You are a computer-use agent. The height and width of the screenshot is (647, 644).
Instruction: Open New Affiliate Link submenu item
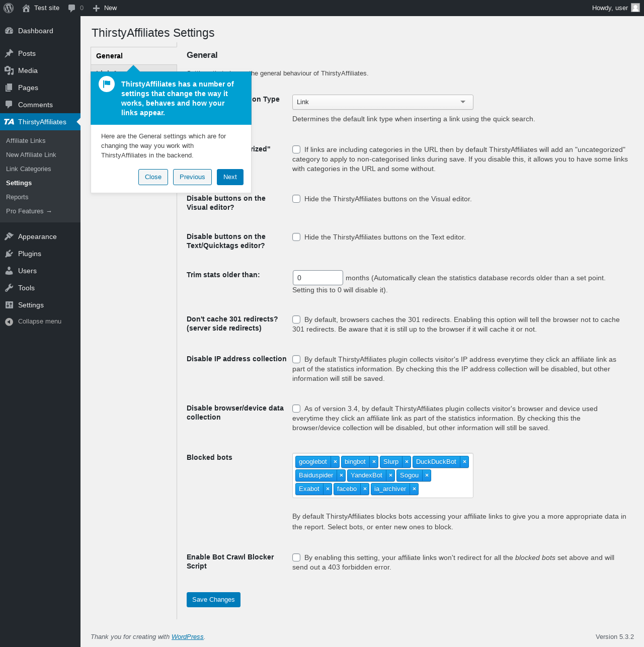click(x=31, y=155)
